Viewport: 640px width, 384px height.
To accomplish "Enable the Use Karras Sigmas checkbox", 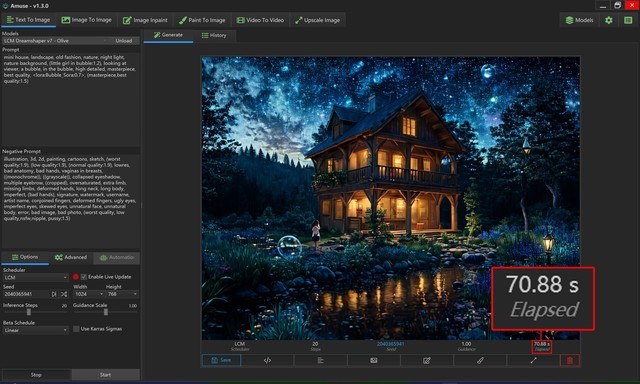I will click(x=76, y=329).
